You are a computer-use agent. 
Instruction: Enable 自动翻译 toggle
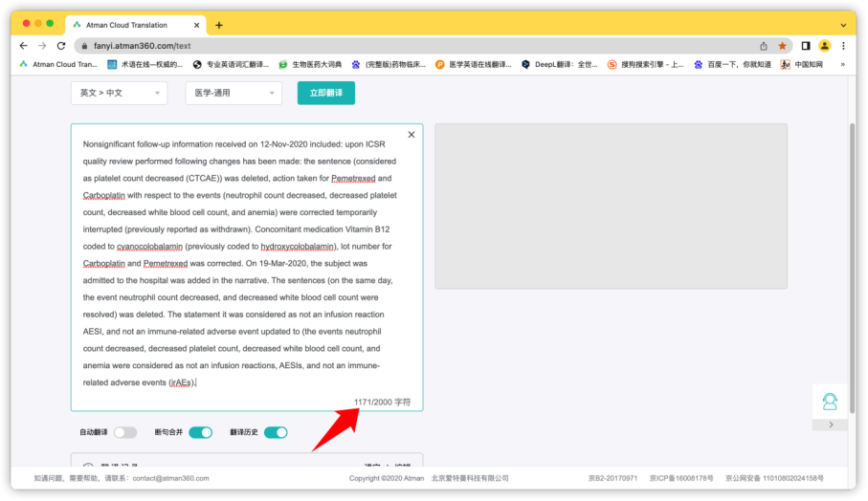pyautogui.click(x=125, y=432)
